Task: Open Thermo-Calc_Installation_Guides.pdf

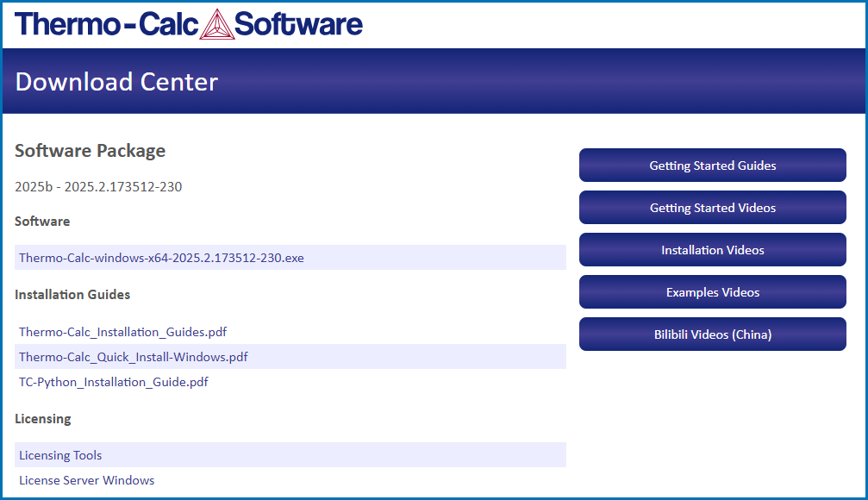Action: coord(123,332)
